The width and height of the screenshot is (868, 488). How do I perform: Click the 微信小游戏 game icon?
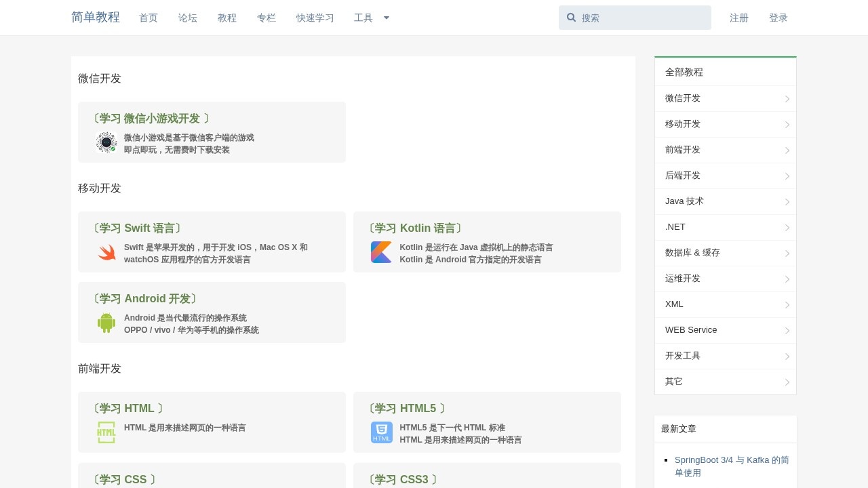click(106, 142)
